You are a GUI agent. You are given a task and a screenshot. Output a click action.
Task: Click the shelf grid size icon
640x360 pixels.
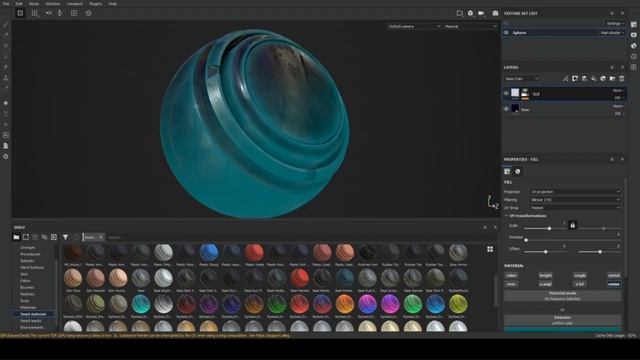(x=490, y=249)
